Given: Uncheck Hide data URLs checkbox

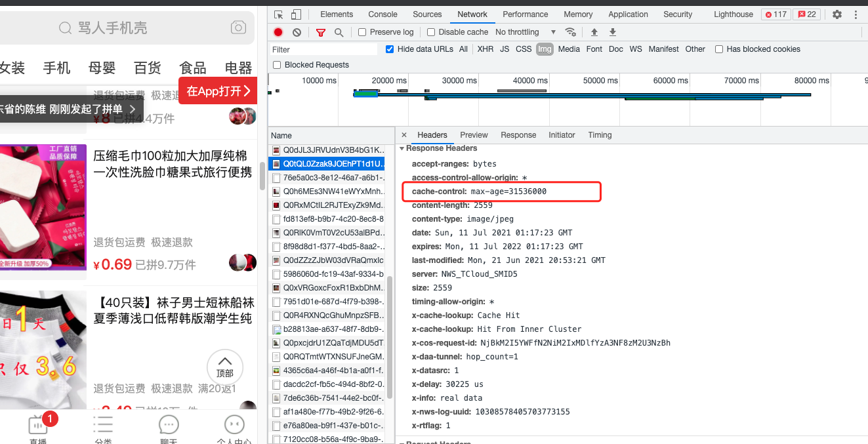Looking at the screenshot, I should pos(390,49).
